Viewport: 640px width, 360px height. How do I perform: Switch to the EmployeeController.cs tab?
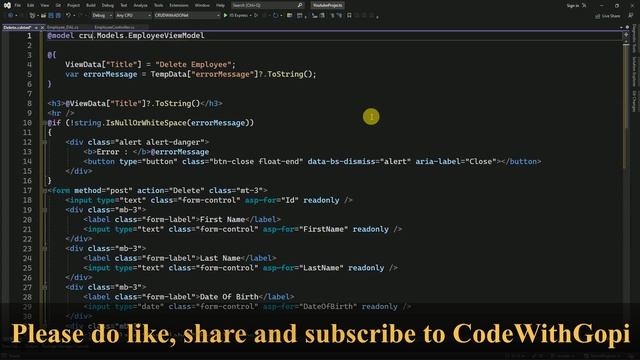click(x=114, y=27)
